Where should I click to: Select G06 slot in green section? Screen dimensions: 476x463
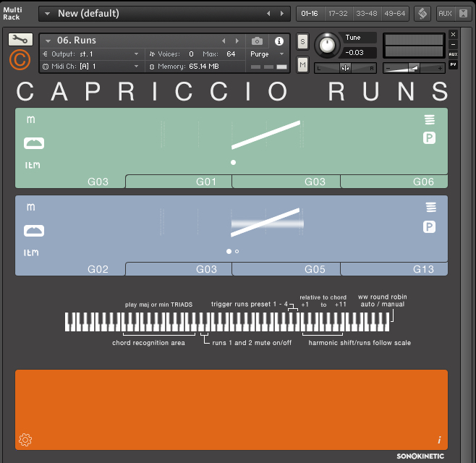[394, 182]
